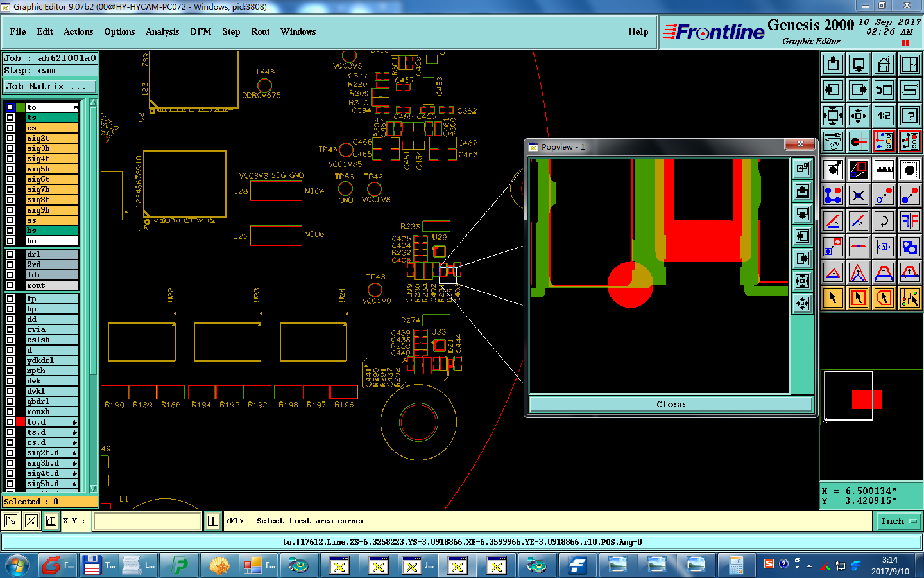
Task: Toggle the drl layer checkbox
Action: tap(10, 254)
